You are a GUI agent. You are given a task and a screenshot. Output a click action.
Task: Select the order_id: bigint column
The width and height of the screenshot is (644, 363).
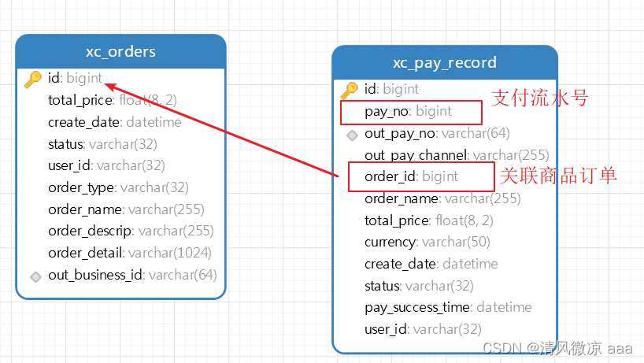pyautogui.click(x=411, y=176)
